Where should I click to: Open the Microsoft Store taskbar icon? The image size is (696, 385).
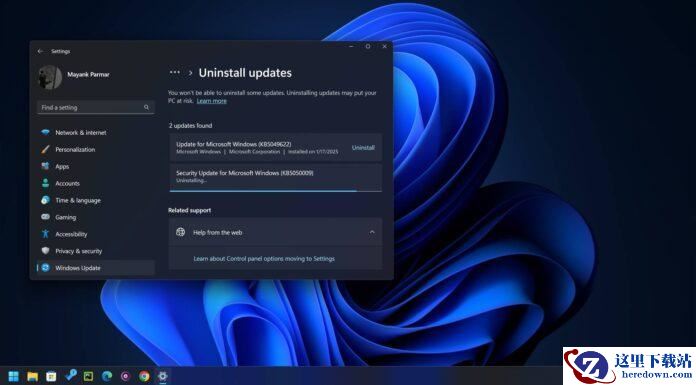51,376
